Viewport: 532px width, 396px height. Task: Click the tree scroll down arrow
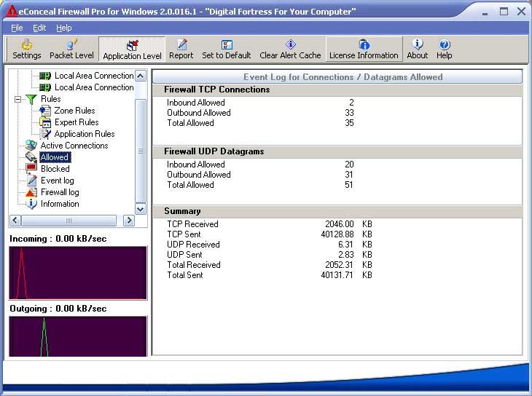141,209
